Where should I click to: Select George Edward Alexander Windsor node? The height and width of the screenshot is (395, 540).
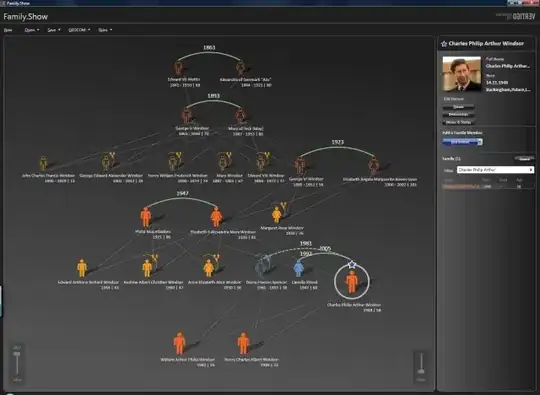point(106,163)
